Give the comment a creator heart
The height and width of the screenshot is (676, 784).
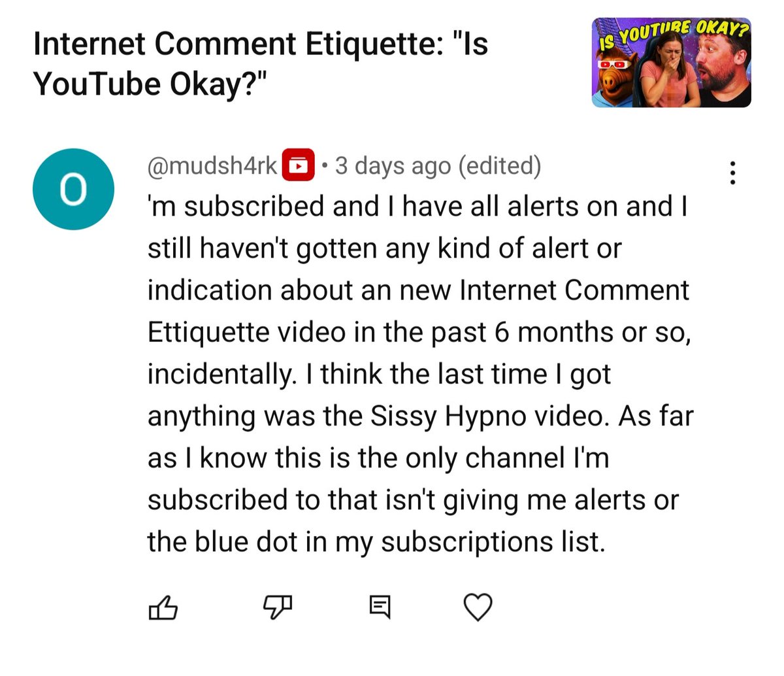[x=478, y=607]
